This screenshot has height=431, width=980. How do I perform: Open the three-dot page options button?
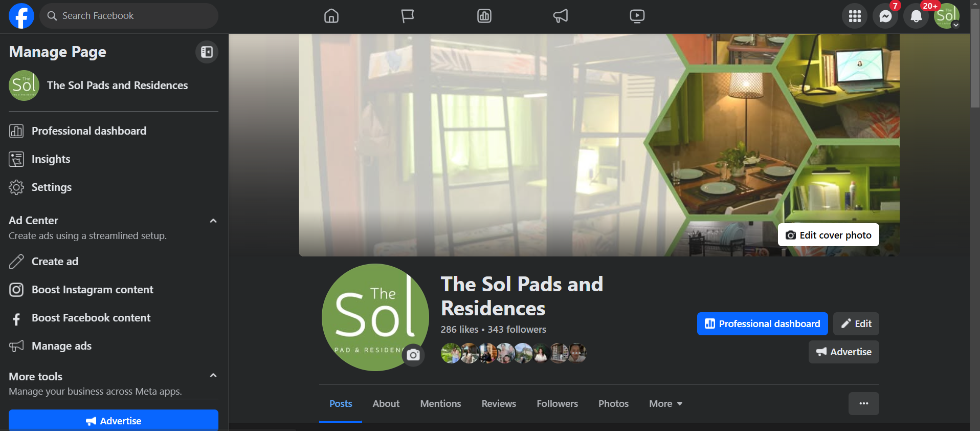[x=863, y=403]
